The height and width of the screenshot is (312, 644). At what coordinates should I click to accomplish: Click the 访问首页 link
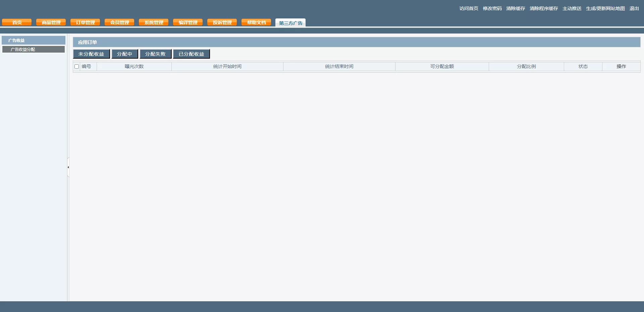click(469, 8)
